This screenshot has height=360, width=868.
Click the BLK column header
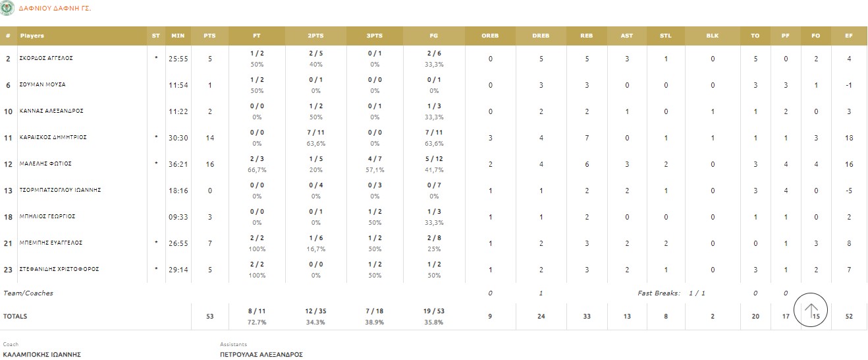(712, 36)
